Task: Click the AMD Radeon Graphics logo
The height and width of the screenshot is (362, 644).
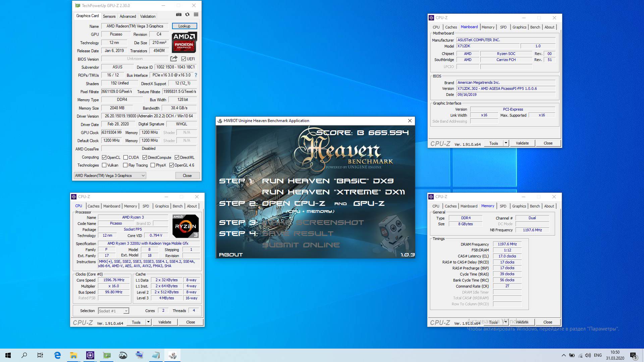Action: (x=184, y=42)
